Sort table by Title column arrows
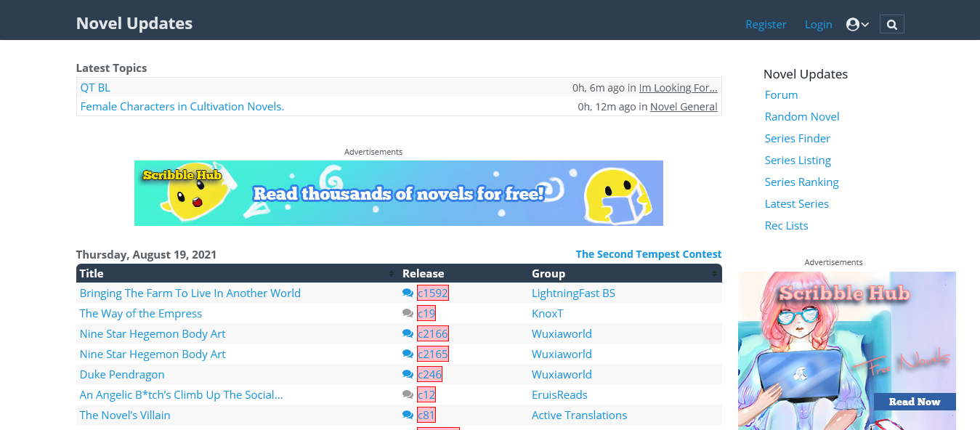The height and width of the screenshot is (430, 980). (x=392, y=274)
